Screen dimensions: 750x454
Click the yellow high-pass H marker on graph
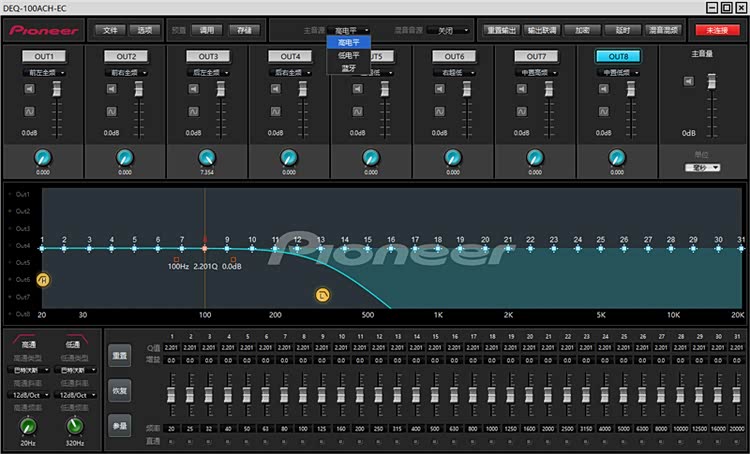pyautogui.click(x=43, y=277)
